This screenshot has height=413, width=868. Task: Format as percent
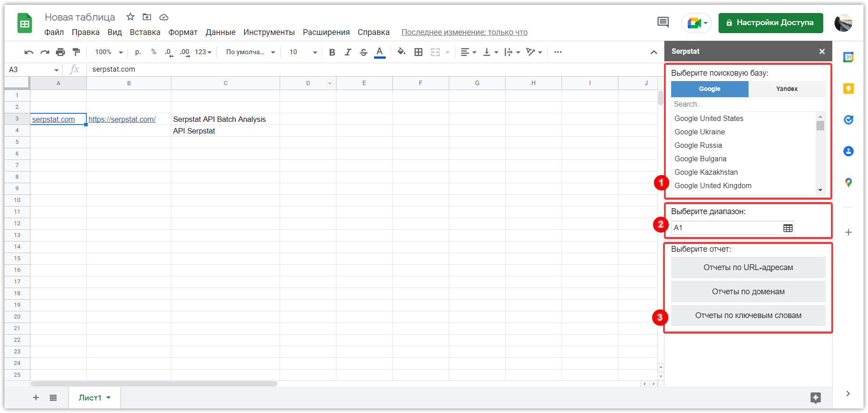click(154, 52)
